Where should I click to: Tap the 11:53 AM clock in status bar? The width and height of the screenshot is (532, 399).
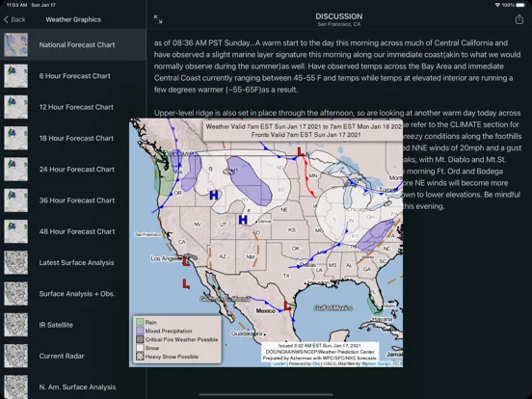16,5
